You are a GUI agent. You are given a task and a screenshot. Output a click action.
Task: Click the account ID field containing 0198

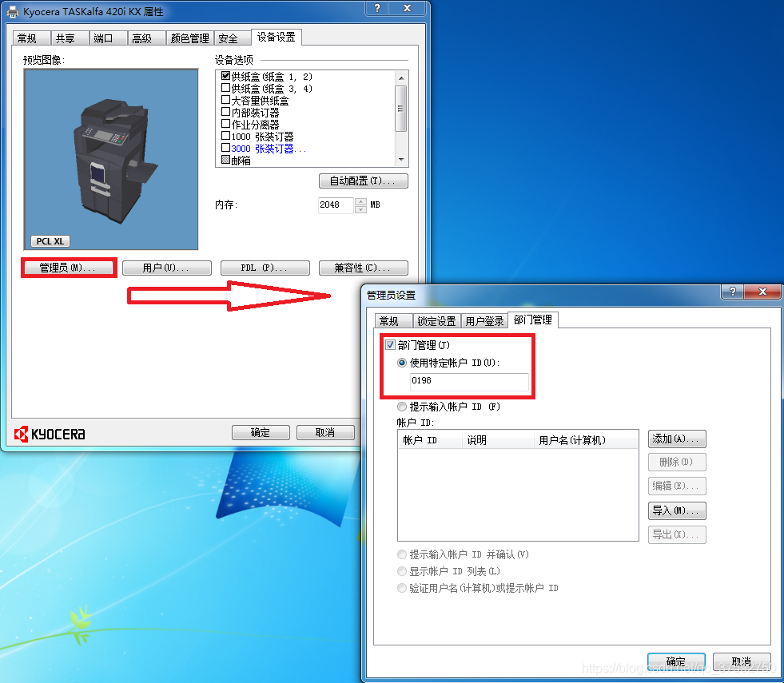click(469, 381)
